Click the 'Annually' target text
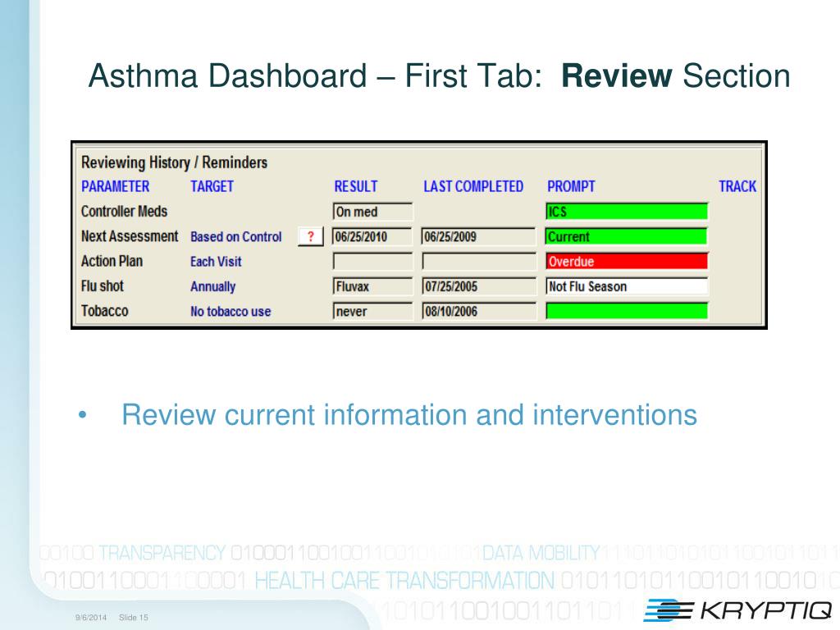The image size is (840, 630). point(212,286)
